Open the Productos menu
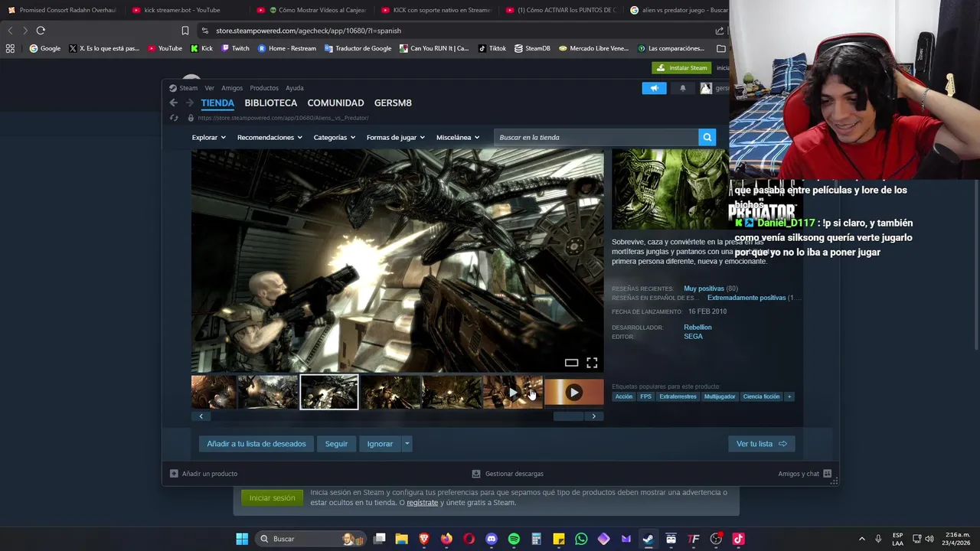The image size is (980, 551). coord(264,88)
